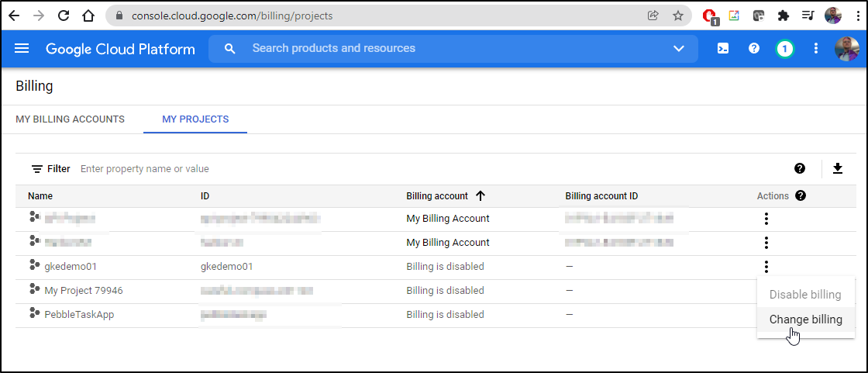This screenshot has width=868, height=373.
Task: Download the project list with download icon
Action: point(838,168)
